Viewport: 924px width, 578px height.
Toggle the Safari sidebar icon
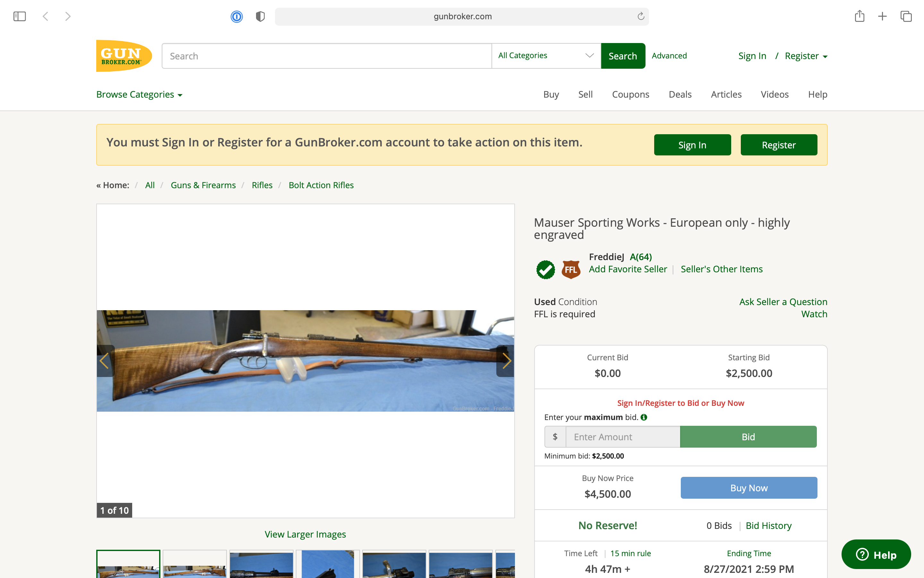[20, 16]
